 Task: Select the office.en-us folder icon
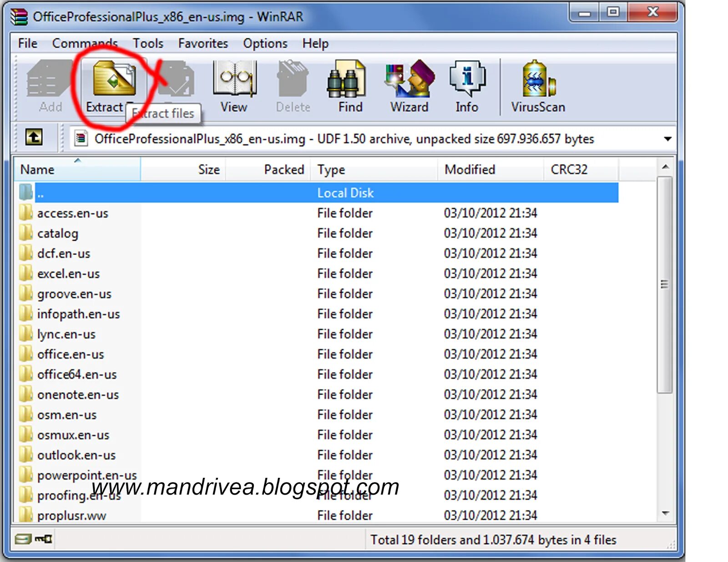26,354
